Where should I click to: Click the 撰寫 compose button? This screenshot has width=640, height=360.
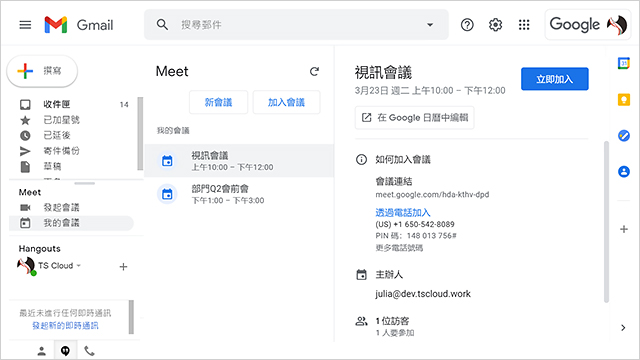click(42, 71)
